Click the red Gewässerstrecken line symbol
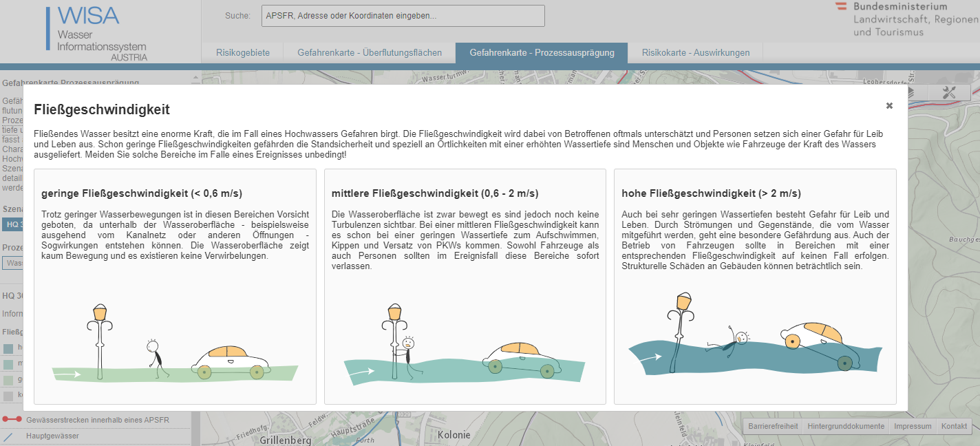 click(12, 419)
